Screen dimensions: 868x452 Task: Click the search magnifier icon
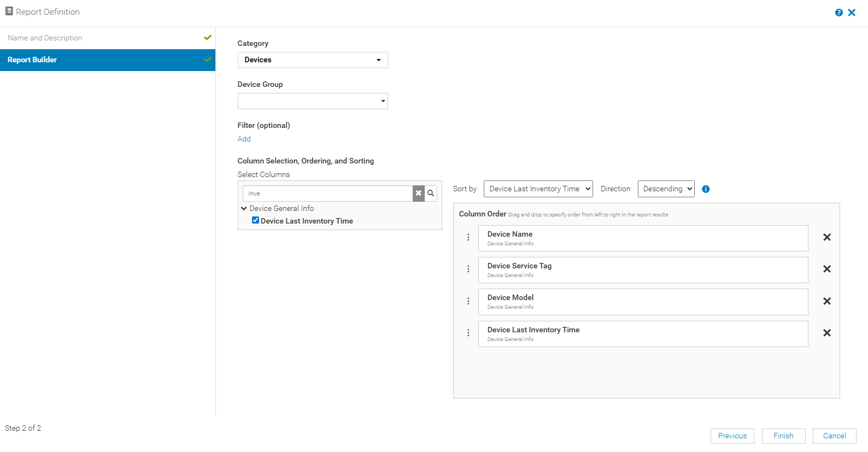[x=431, y=193]
